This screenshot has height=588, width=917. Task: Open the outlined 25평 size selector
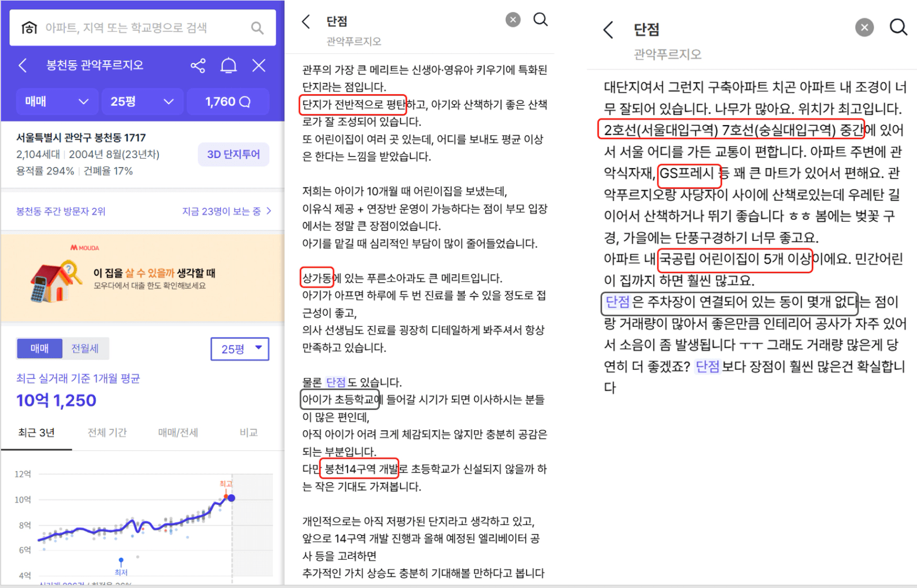pos(240,349)
